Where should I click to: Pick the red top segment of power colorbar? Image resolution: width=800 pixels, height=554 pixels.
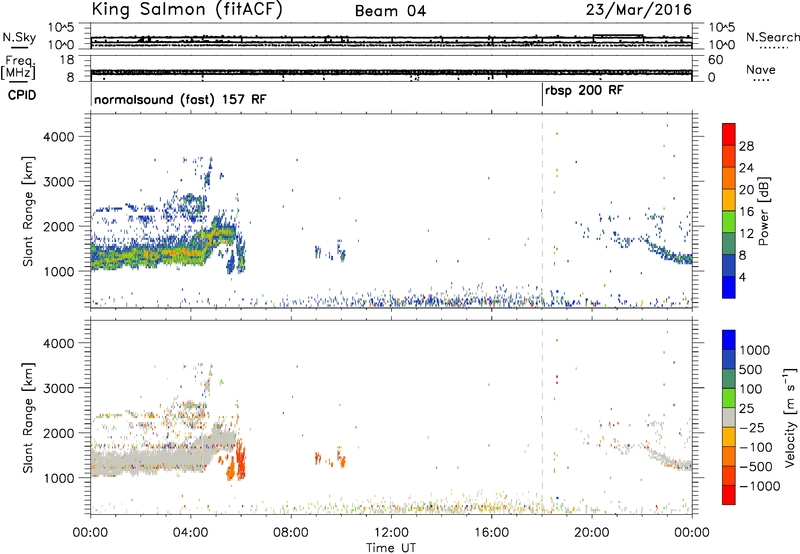click(729, 134)
